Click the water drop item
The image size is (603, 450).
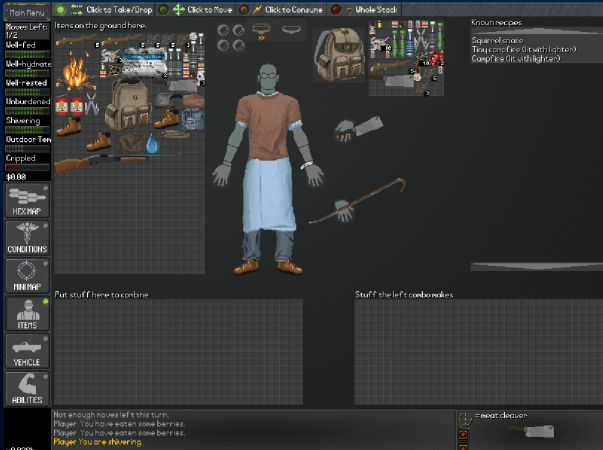coord(151,144)
